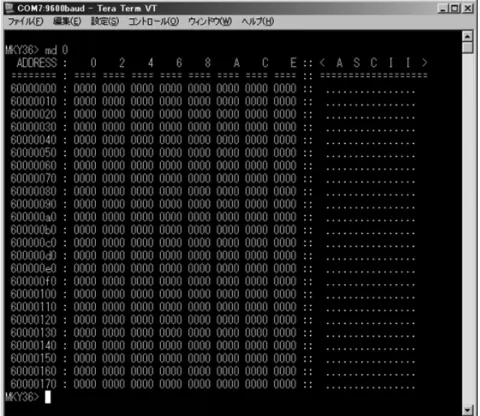This screenshot has width=480, height=416.
Task: Click the terminal cursor block
Action: pyautogui.click(x=48, y=397)
